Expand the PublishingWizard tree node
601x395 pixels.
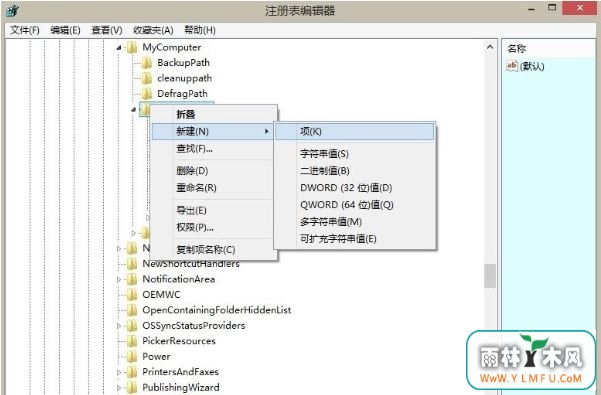click(x=119, y=388)
